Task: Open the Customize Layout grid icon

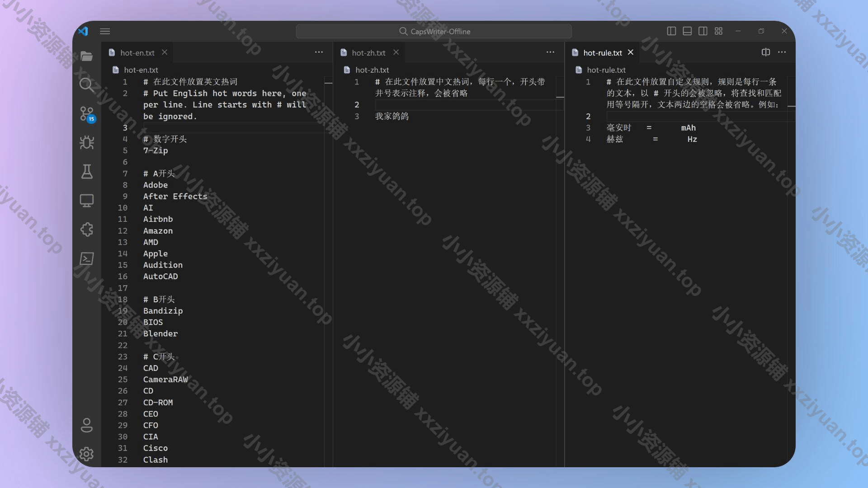Action: click(x=719, y=31)
